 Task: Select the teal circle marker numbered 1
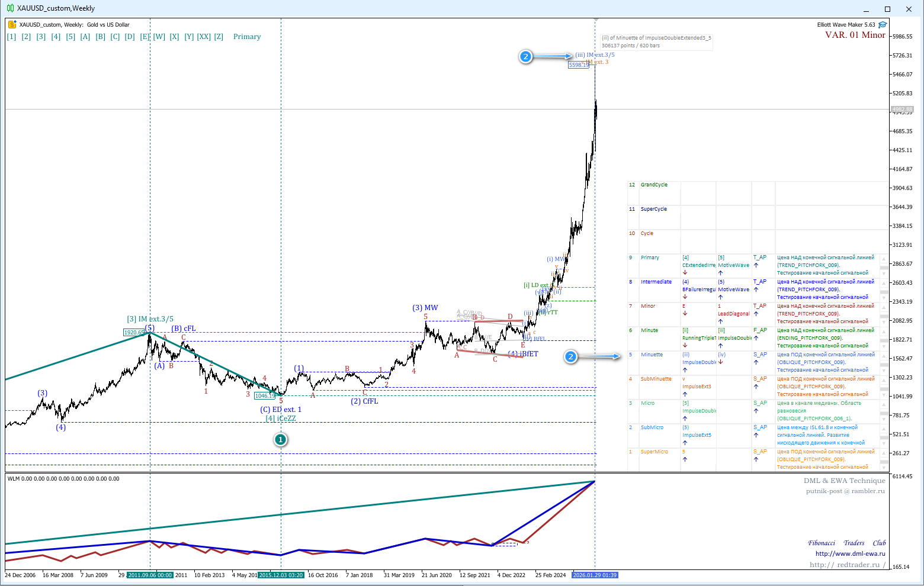[281, 440]
